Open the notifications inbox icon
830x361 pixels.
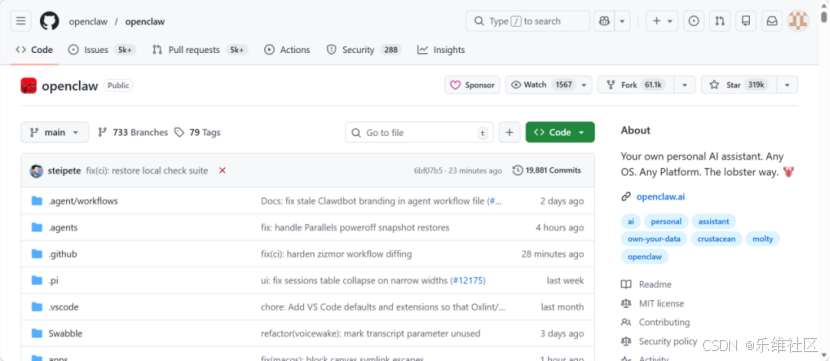coord(772,21)
